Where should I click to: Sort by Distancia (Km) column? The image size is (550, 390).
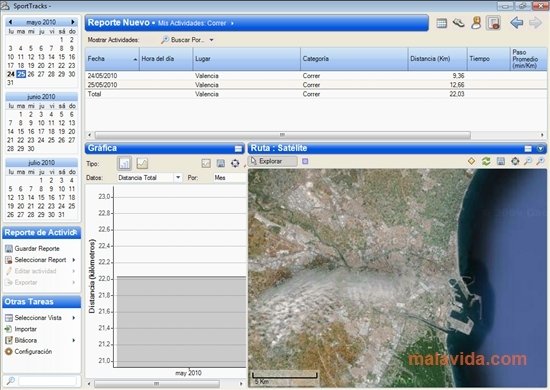click(438, 59)
